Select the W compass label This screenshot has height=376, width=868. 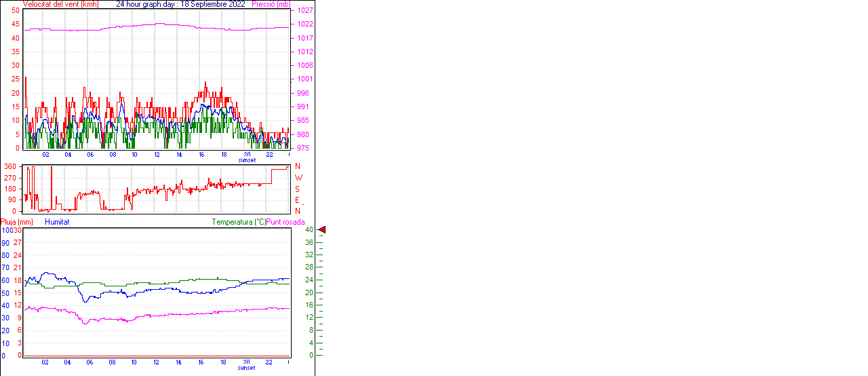297,178
